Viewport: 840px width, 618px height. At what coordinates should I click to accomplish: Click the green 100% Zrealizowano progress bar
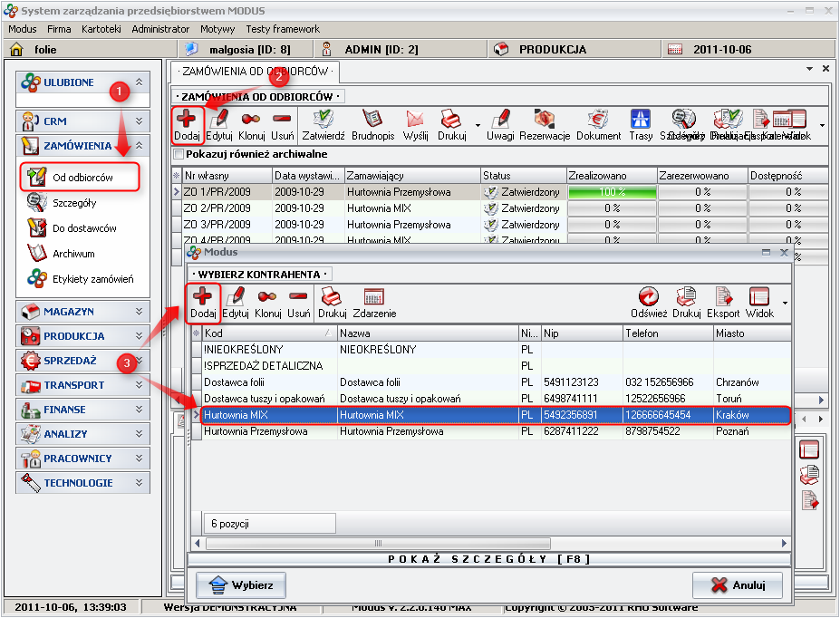coord(611,192)
